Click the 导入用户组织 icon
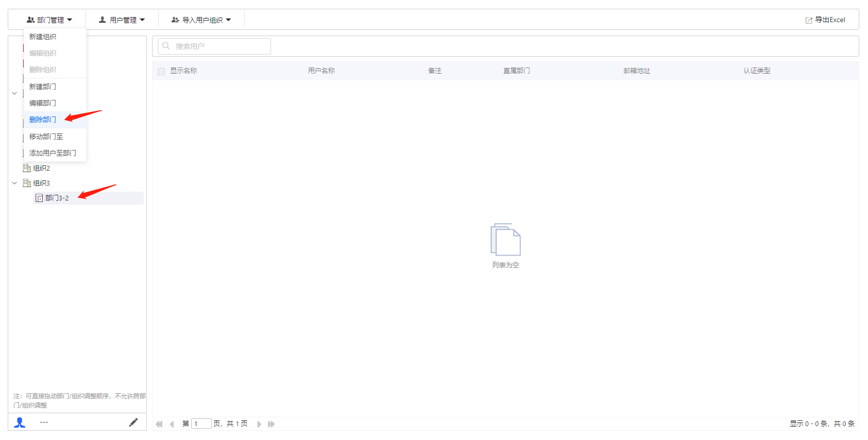868x440 pixels. [x=175, y=20]
